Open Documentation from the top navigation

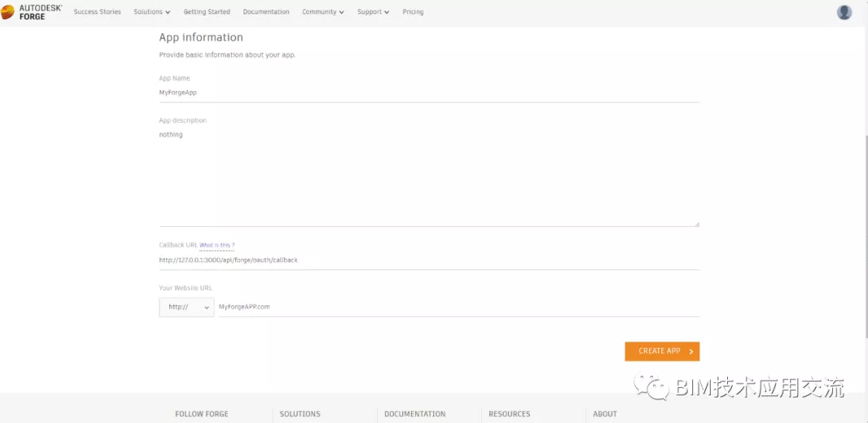point(266,12)
